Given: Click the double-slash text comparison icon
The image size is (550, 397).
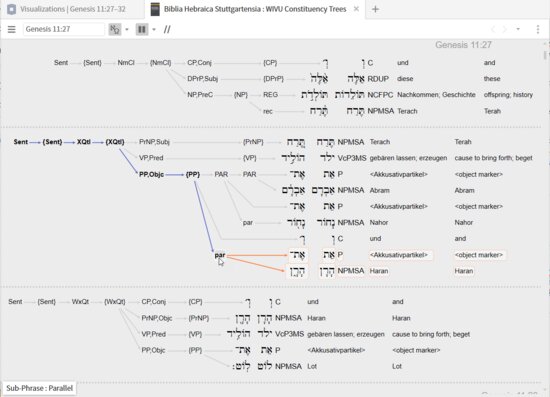Looking at the screenshot, I should [x=167, y=29].
